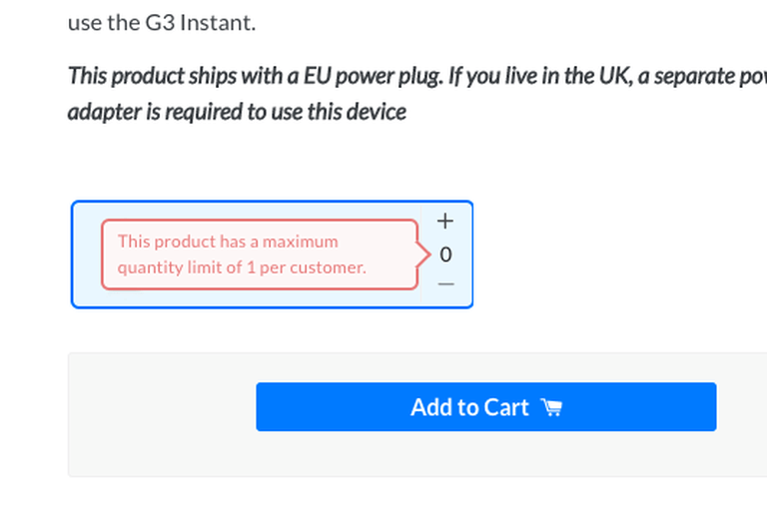
Task: Select the quantity value showing 0
Action: [445, 255]
